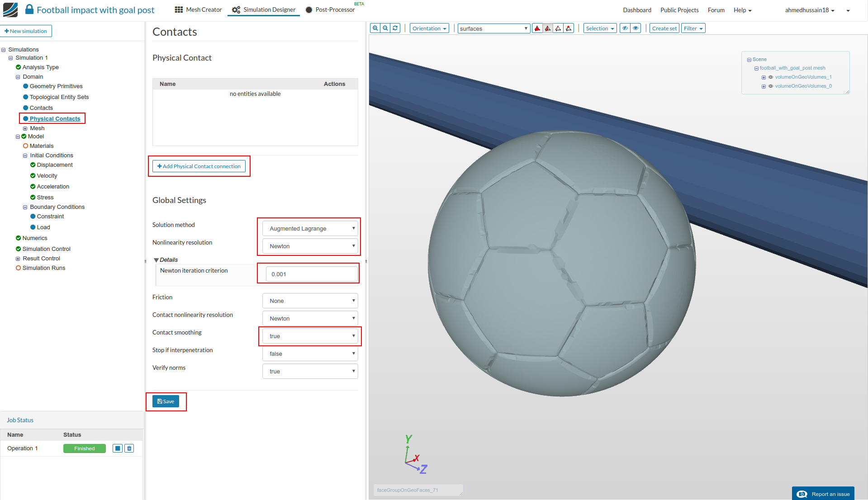The width and height of the screenshot is (868, 500).
Task: Click the Load blue dot icon
Action: pos(33,227)
